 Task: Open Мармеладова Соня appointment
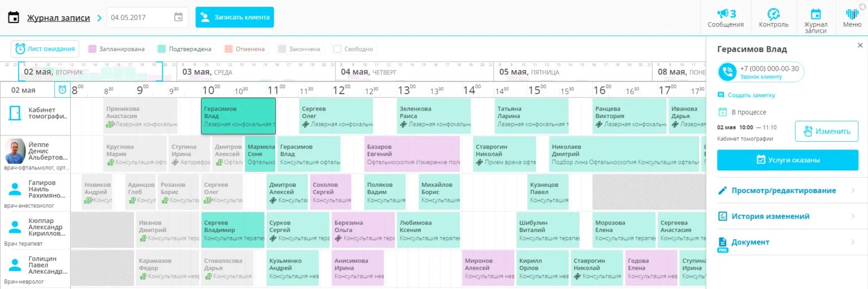coord(260,154)
